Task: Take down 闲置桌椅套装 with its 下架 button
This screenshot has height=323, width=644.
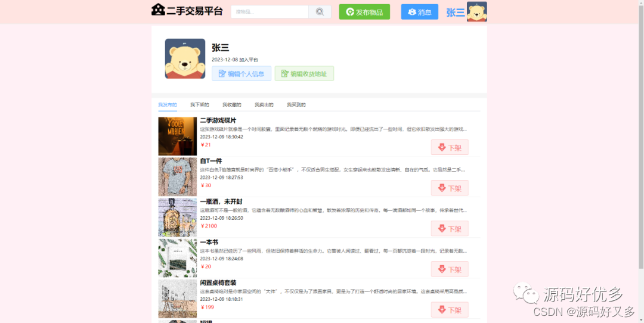Action: pos(450,310)
